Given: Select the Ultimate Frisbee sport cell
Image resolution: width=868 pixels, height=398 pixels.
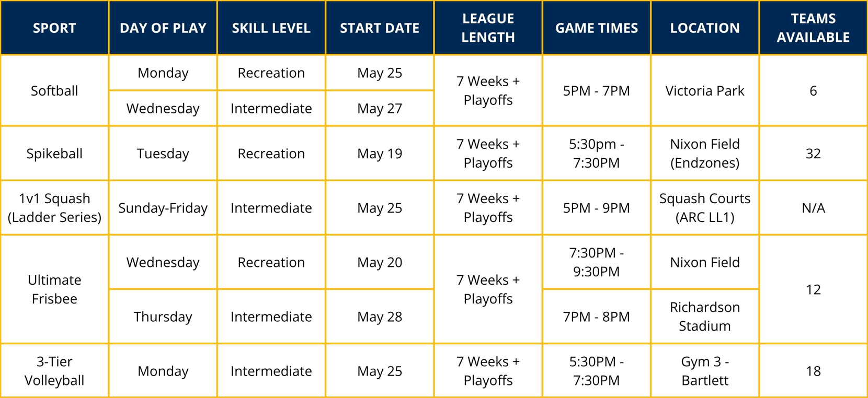Looking at the screenshot, I should pyautogui.click(x=54, y=289).
